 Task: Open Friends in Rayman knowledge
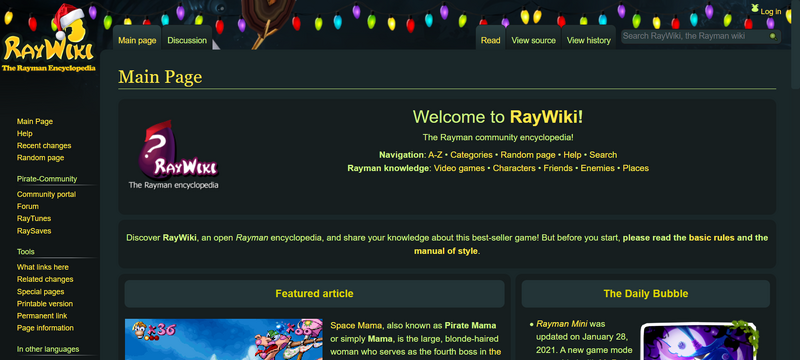(558, 168)
